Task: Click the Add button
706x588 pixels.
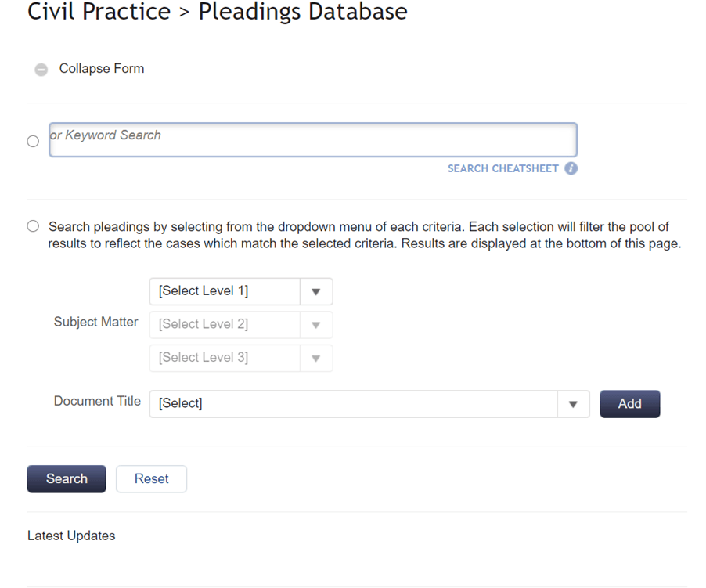Action: [629, 404]
